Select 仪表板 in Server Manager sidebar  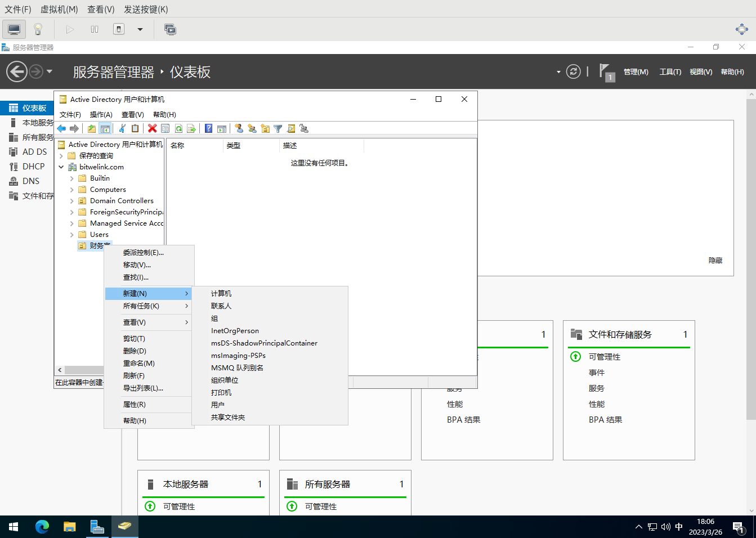pos(27,108)
